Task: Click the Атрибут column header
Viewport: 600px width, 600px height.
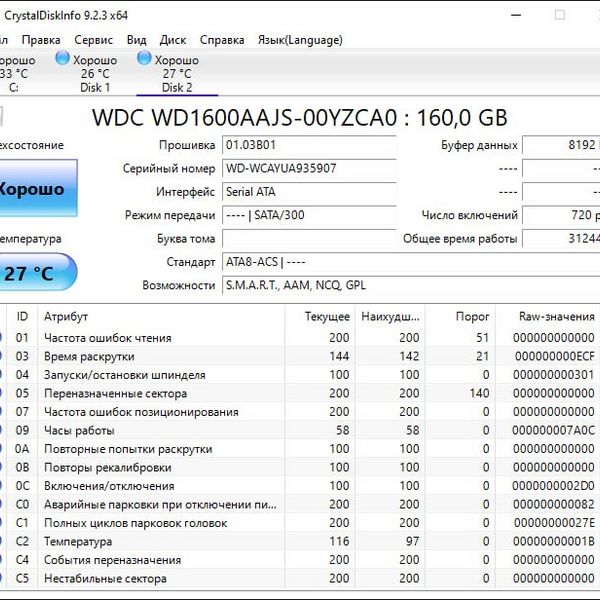Action: [x=161, y=316]
